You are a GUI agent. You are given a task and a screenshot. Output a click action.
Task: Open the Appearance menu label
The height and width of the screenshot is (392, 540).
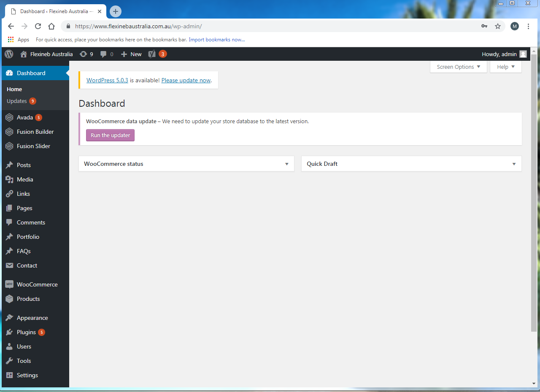[x=32, y=318]
